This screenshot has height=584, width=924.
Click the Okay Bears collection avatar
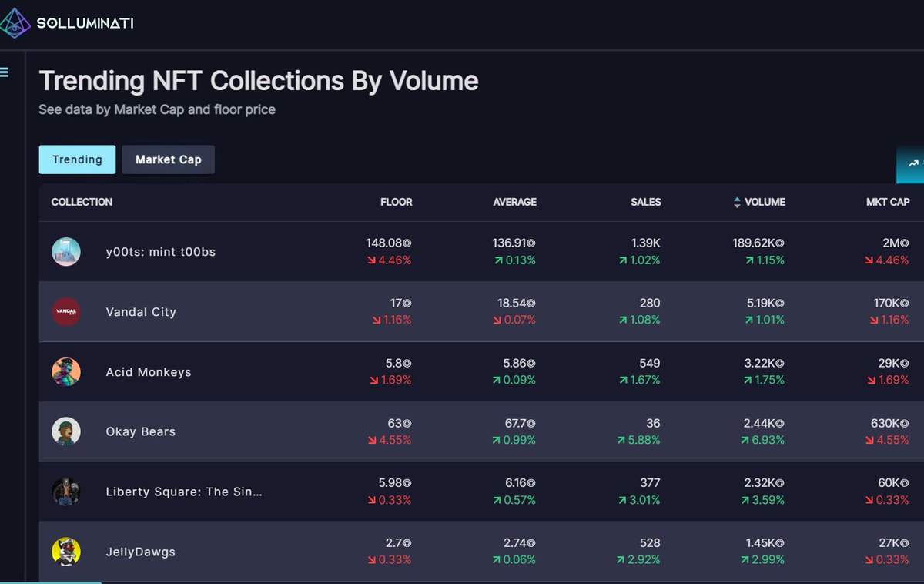(x=66, y=431)
